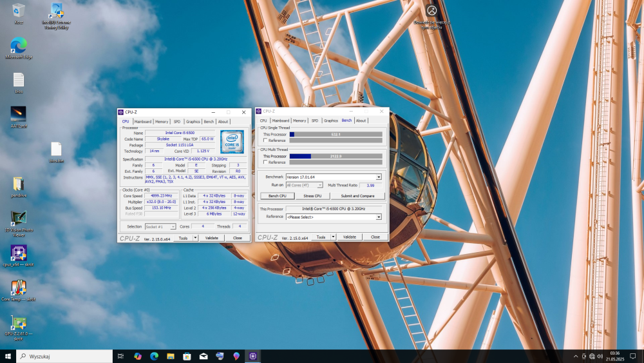This screenshot has width=644, height=363.
Task: Click the CPU-Z icon in the taskbar
Action: [253, 356]
